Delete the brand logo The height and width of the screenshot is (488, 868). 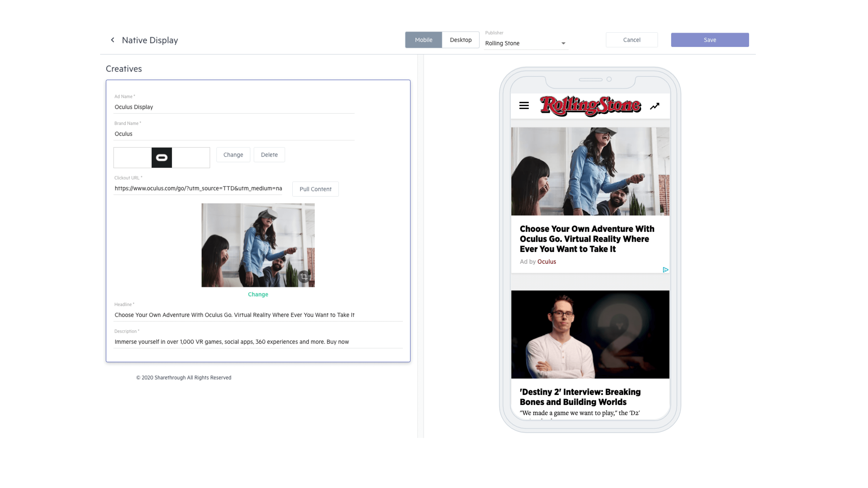pos(269,155)
